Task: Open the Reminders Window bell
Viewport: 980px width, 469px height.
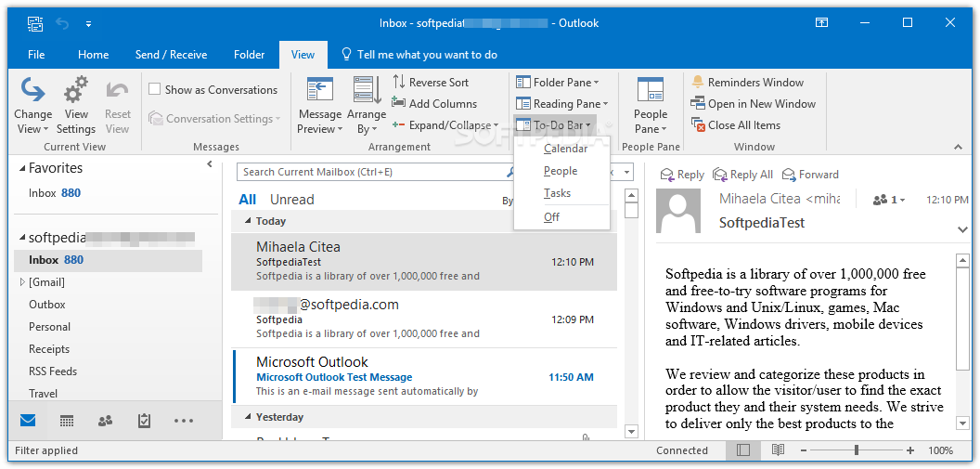Action: [x=698, y=82]
